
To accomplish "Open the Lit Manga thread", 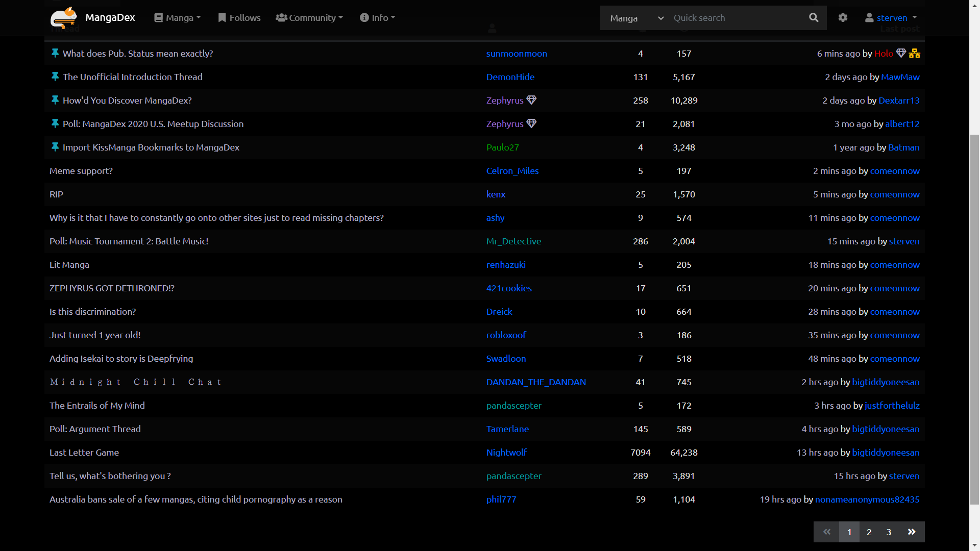I will click(69, 264).
